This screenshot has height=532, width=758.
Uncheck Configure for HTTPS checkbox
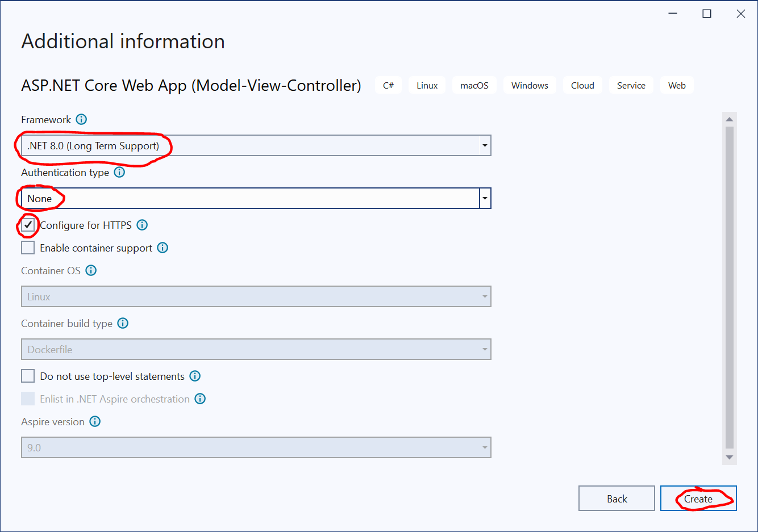[28, 225]
